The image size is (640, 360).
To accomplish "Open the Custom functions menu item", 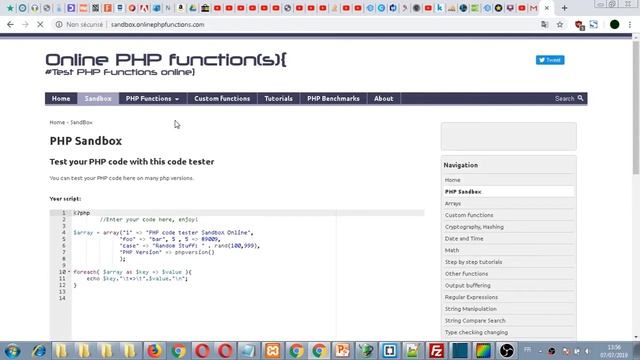I will 222,98.
